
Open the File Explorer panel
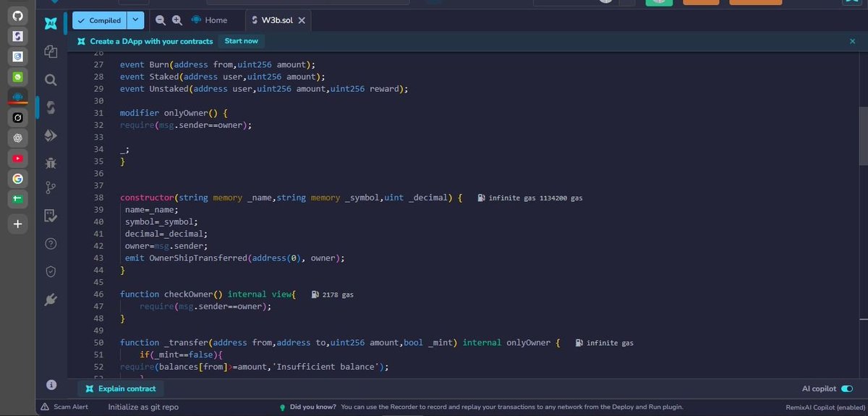tap(51, 51)
